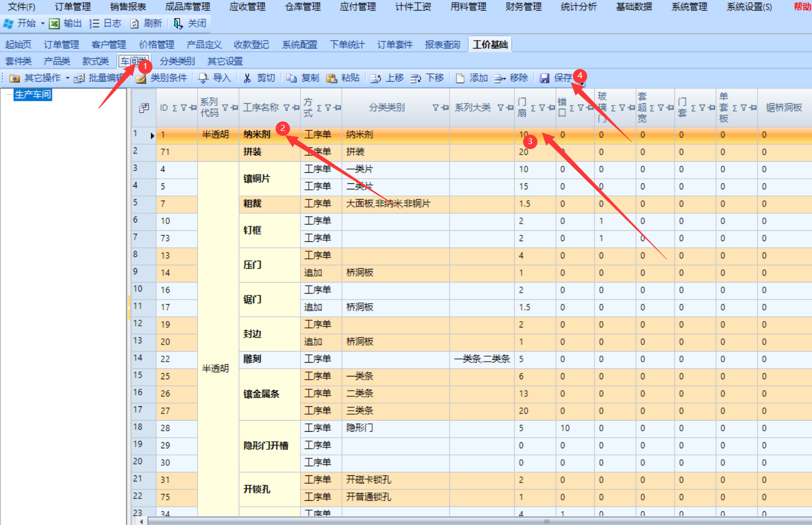This screenshot has width=812, height=525.
Task: Click the 上移 move-up icon
Action: (376, 78)
